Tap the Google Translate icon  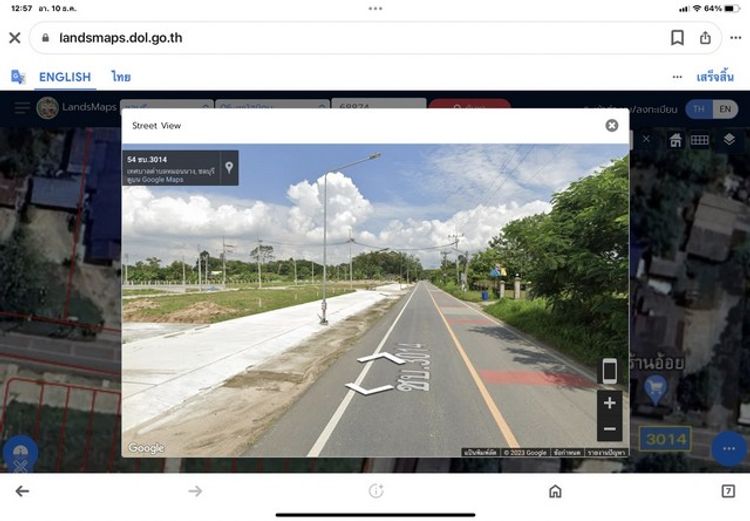point(18,77)
